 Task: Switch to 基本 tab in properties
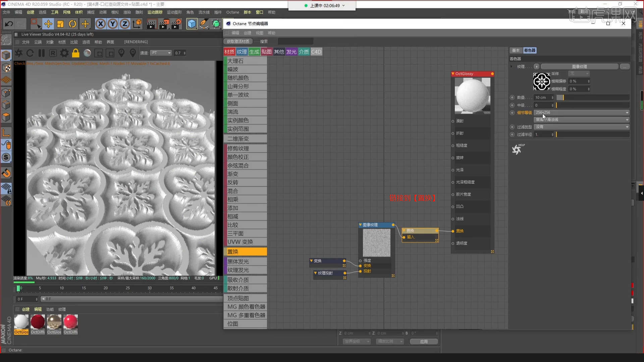click(x=516, y=50)
